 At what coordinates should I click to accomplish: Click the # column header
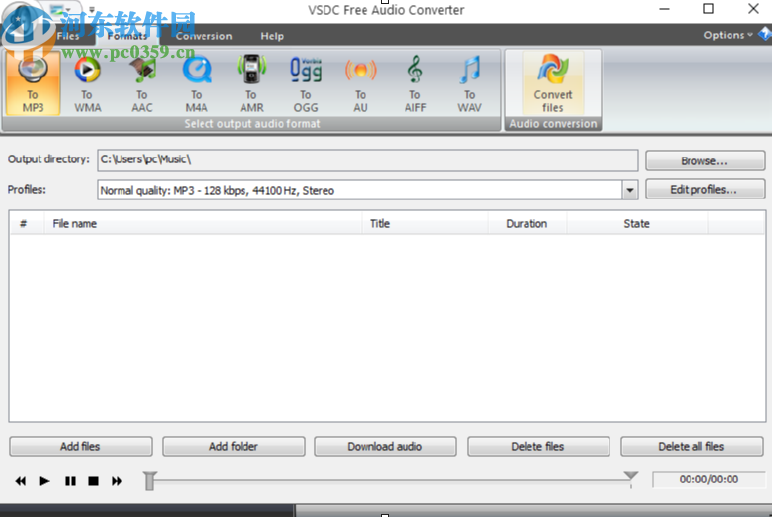(x=27, y=224)
